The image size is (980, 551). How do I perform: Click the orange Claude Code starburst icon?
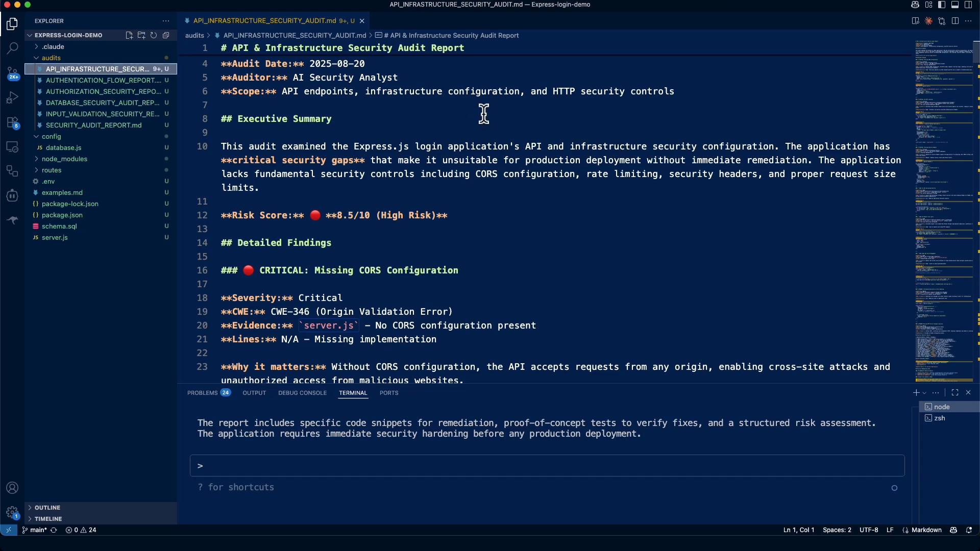click(x=928, y=21)
